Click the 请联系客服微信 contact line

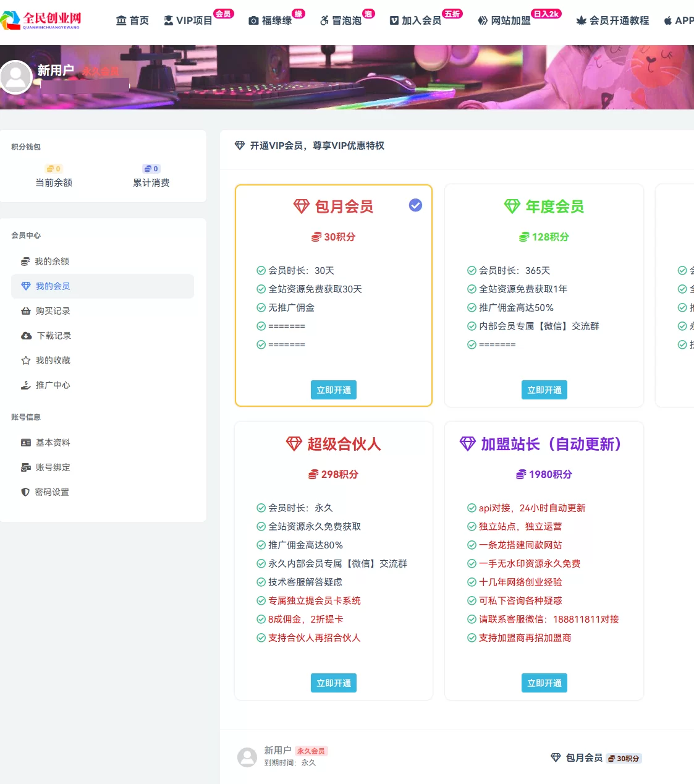tap(543, 620)
